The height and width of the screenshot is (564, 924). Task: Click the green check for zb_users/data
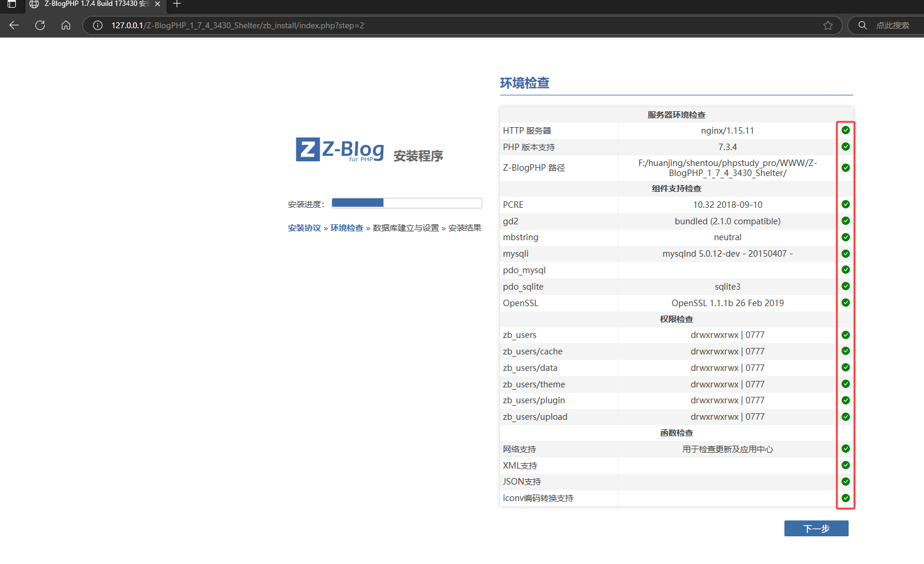pos(846,367)
